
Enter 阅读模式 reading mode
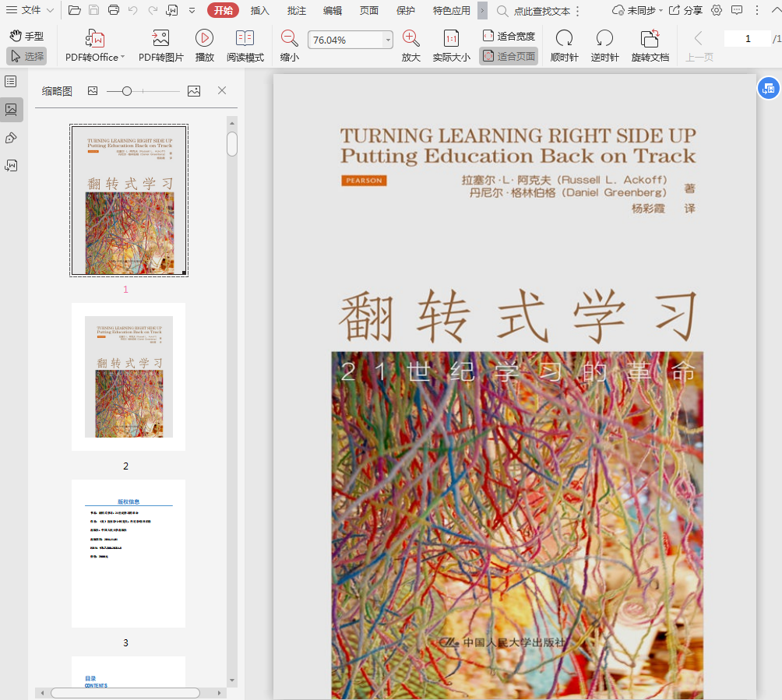(245, 39)
